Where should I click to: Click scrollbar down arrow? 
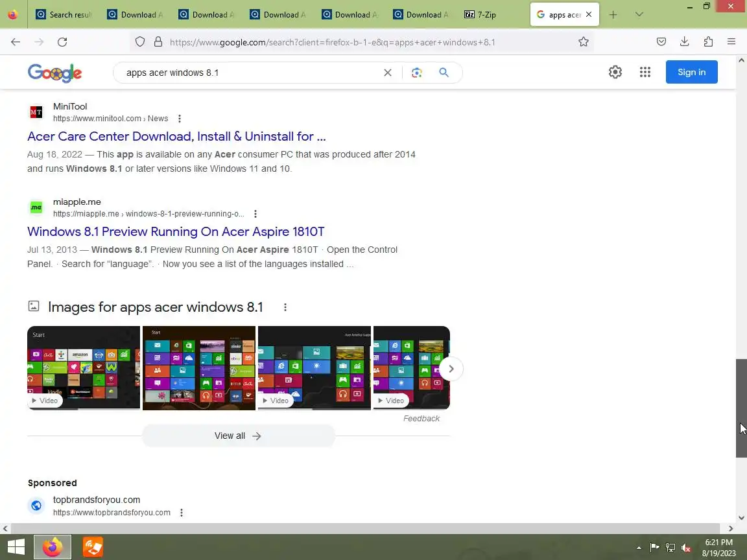click(741, 518)
